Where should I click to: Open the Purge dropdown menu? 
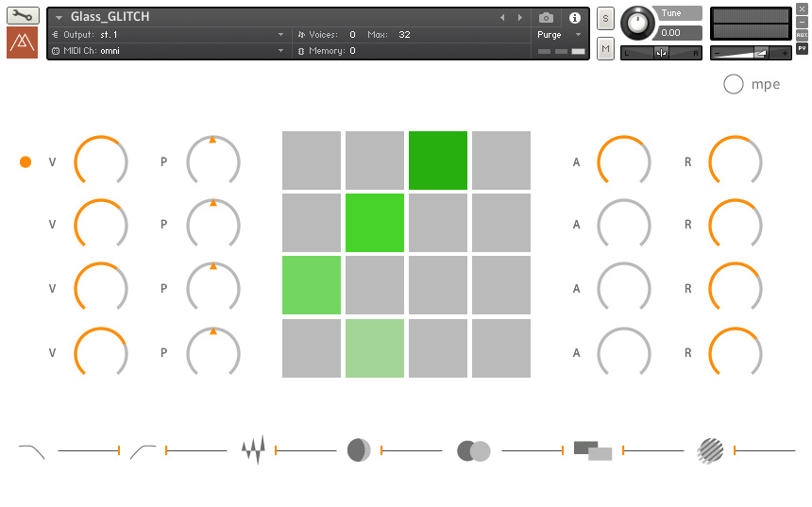pos(579,35)
